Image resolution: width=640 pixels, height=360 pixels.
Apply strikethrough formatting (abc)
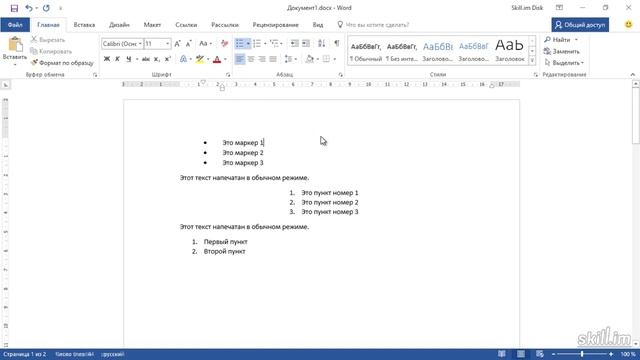[x=146, y=59]
